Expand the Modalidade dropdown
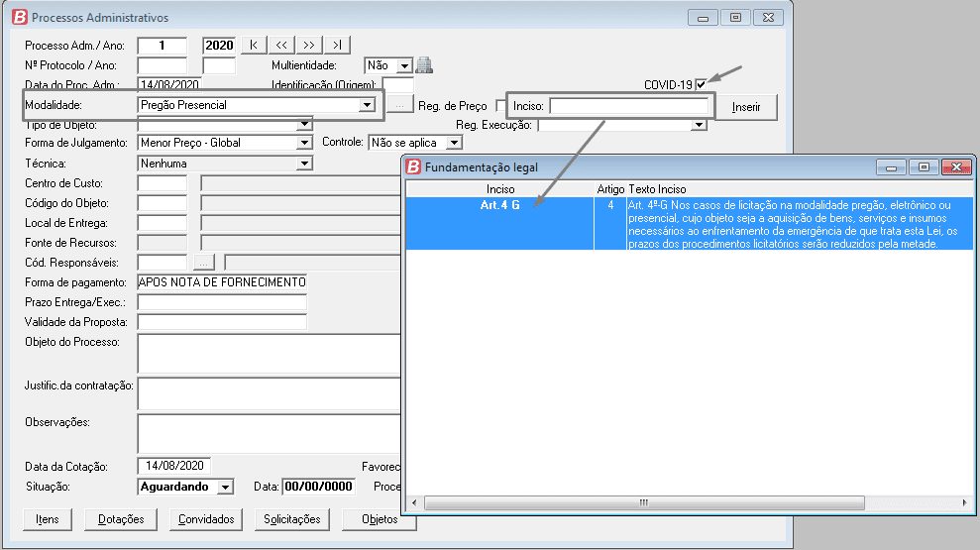 click(366, 105)
